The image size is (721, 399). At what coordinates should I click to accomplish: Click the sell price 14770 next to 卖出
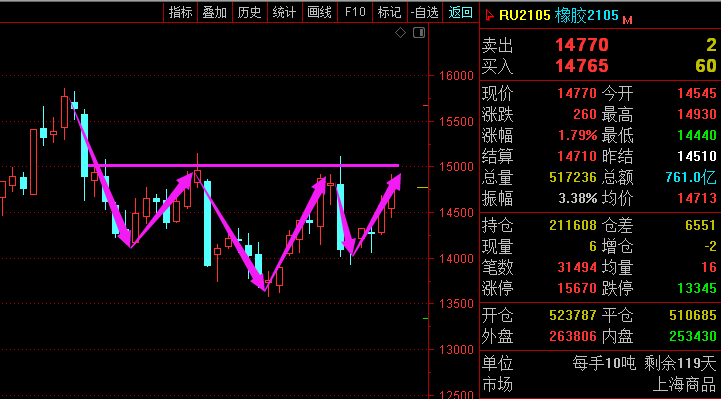click(x=582, y=45)
